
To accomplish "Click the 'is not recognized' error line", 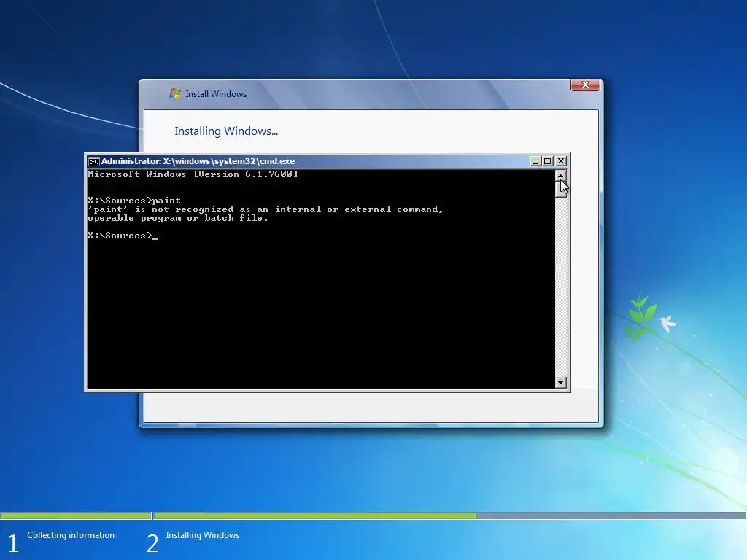I will (x=266, y=209).
